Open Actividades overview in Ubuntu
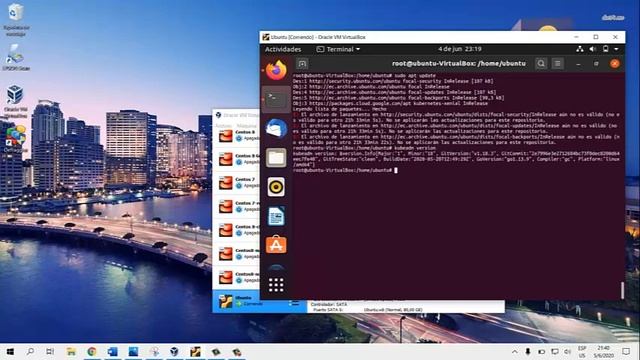This screenshot has height=360, width=640. click(x=283, y=49)
